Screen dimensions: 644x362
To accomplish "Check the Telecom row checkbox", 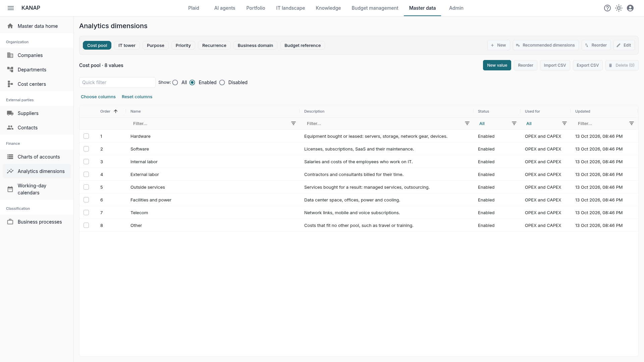I will [x=86, y=213].
